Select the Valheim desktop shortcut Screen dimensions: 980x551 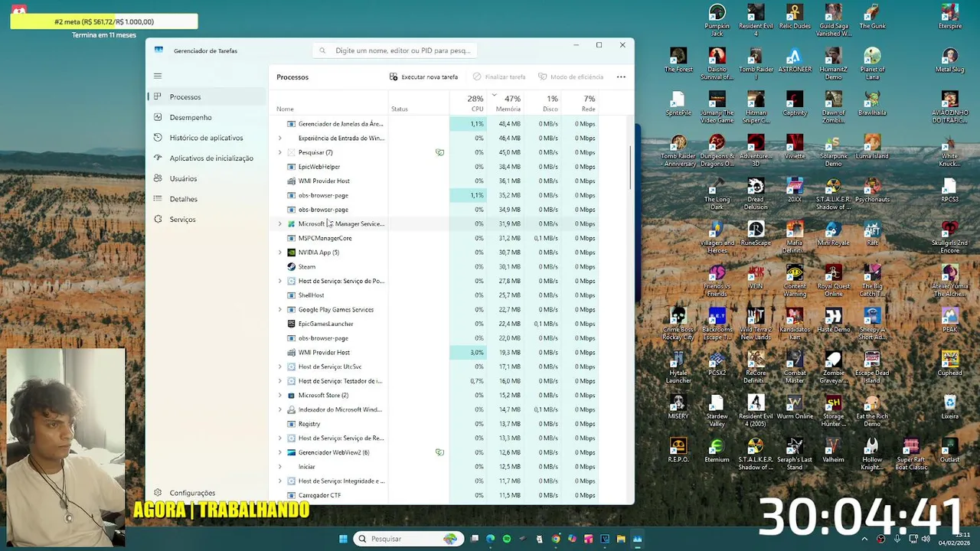click(834, 451)
